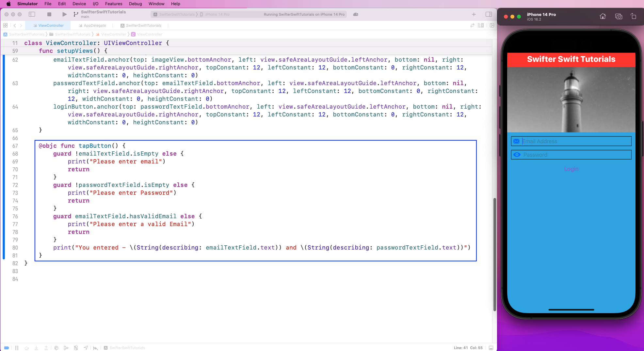Open the Help menu
This screenshot has width=644, height=351.
pos(175,4)
